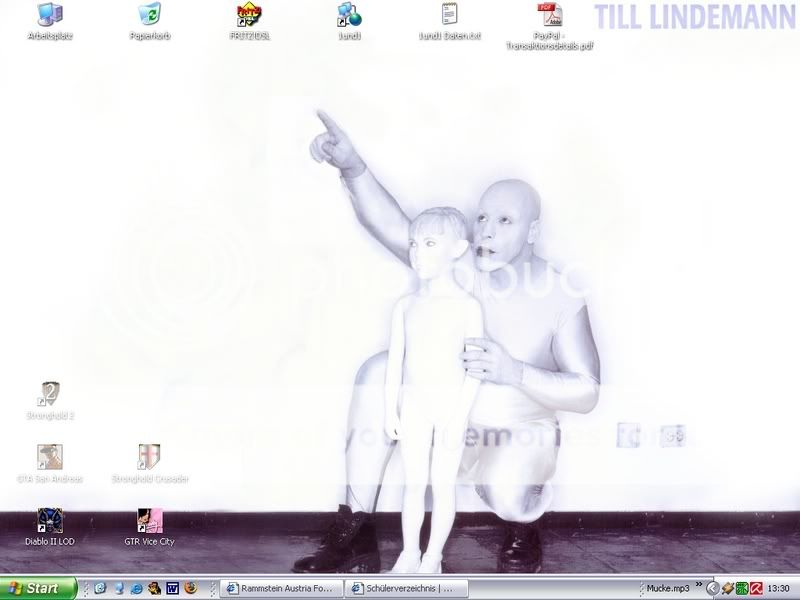
Task: Click the 1und1 desktop shortcut
Action: click(x=349, y=15)
